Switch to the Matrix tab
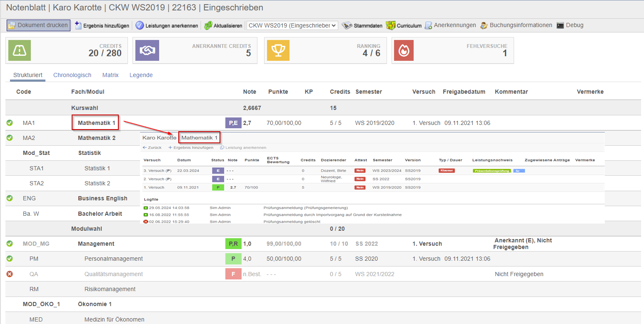The height and width of the screenshot is (324, 644). coord(110,75)
